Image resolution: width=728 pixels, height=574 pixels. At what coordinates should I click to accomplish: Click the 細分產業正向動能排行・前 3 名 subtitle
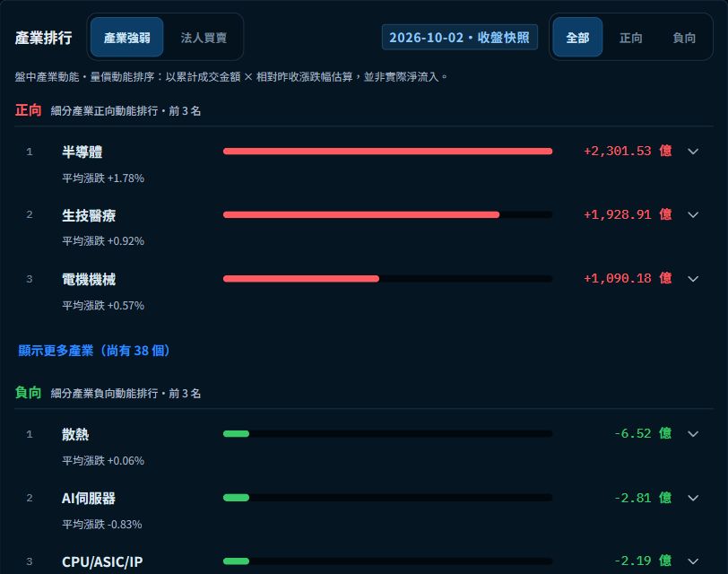[126, 111]
